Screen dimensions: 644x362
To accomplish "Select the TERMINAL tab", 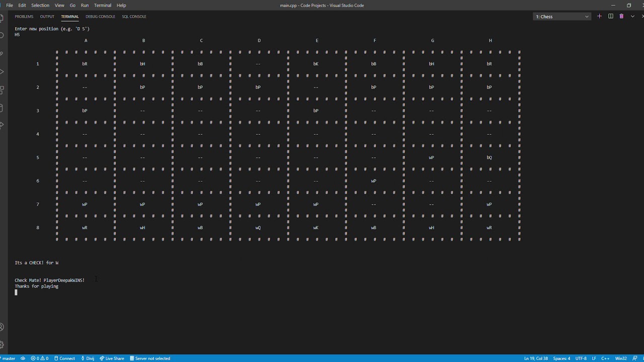I will 70,17.
